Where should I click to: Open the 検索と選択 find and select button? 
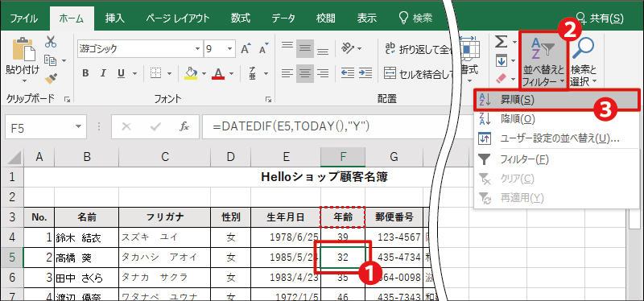point(583,61)
